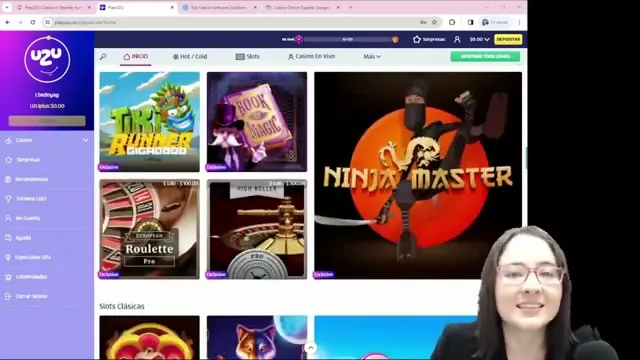The width and height of the screenshot is (640, 360).
Task: Open the browser extensions puzzle icon
Action: click(452, 22)
